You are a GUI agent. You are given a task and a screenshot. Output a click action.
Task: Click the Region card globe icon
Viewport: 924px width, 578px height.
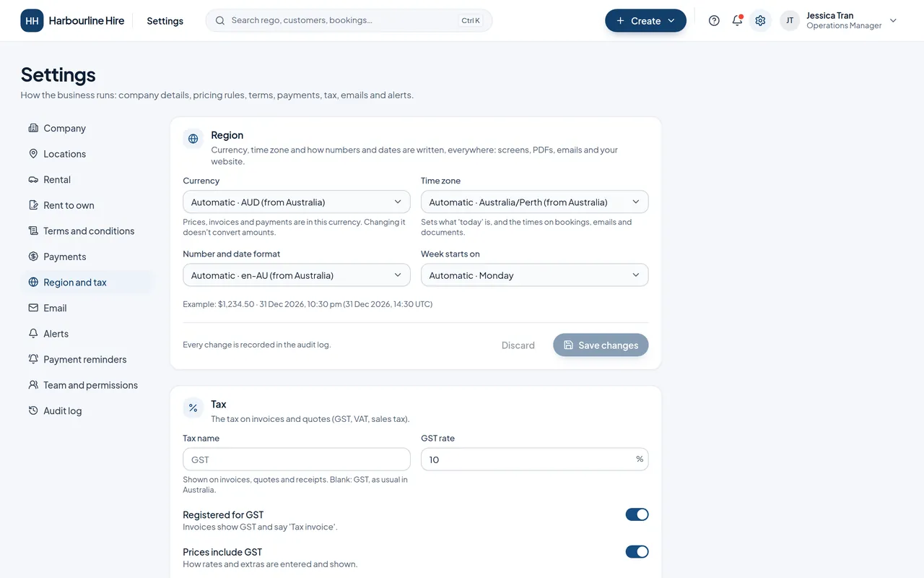coord(193,139)
